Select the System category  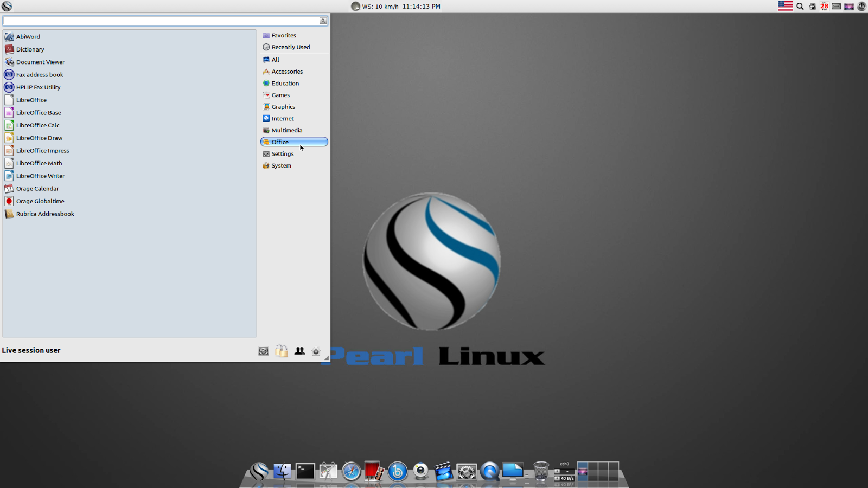coord(294,165)
